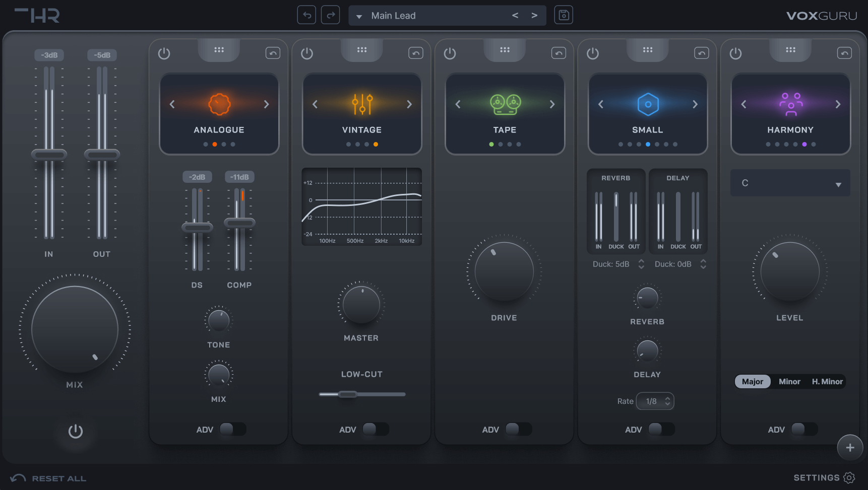Toggle power on the Analogue module
Screen dimensions: 868x490
164,53
